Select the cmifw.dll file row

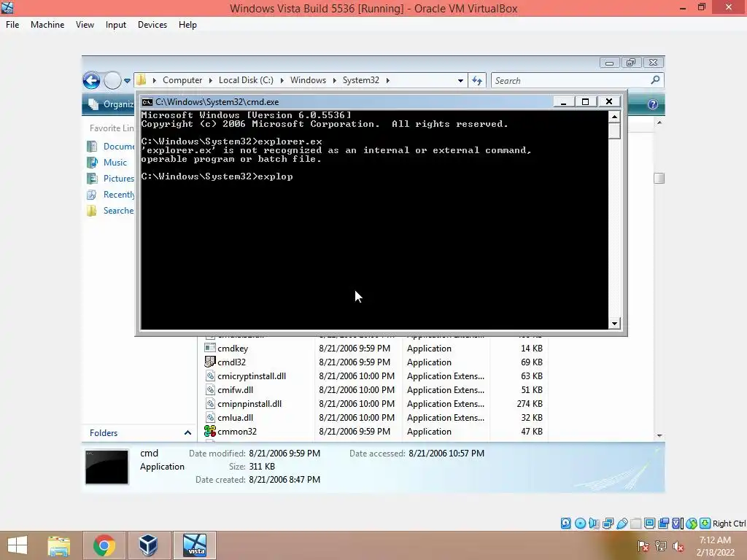[x=373, y=390]
